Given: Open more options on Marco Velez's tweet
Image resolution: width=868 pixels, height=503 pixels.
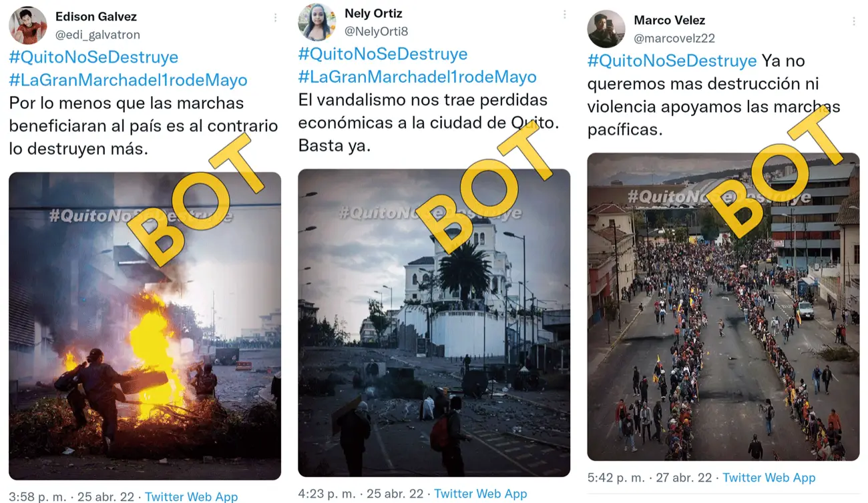Looking at the screenshot, I should pos(853,21).
